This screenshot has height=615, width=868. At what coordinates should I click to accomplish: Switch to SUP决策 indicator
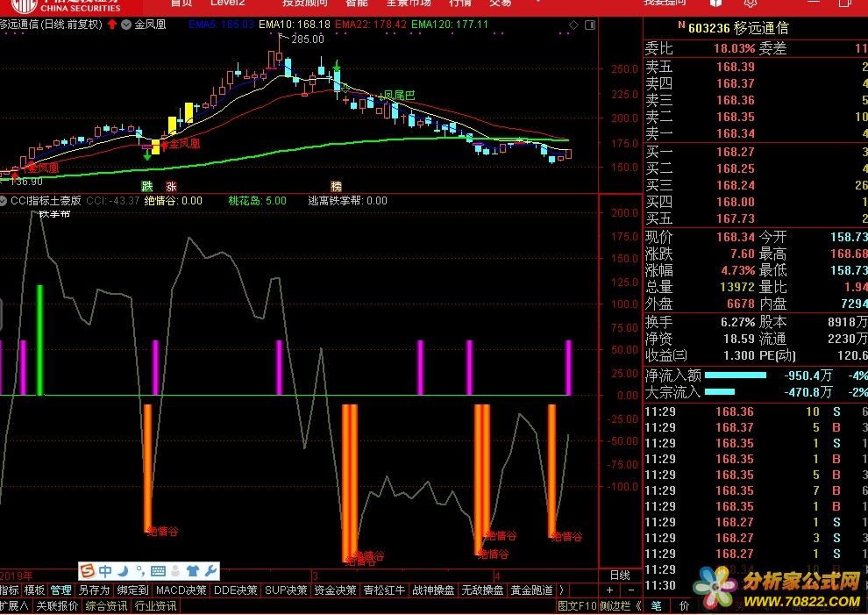tap(286, 590)
